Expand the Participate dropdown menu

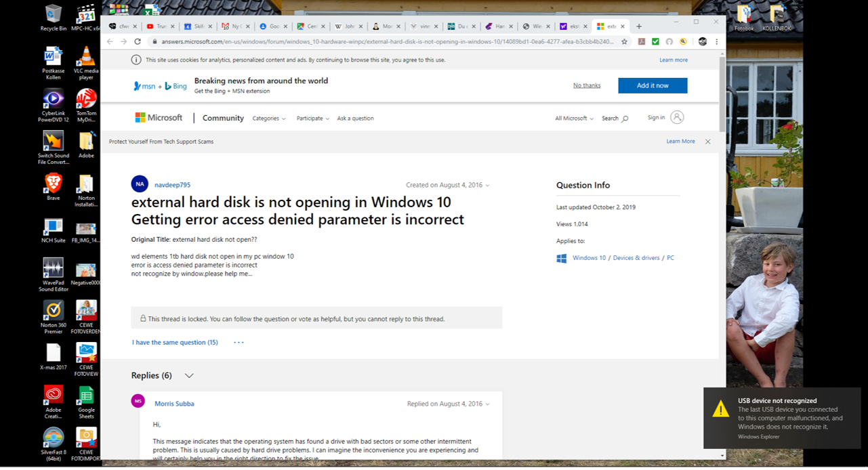click(x=312, y=119)
